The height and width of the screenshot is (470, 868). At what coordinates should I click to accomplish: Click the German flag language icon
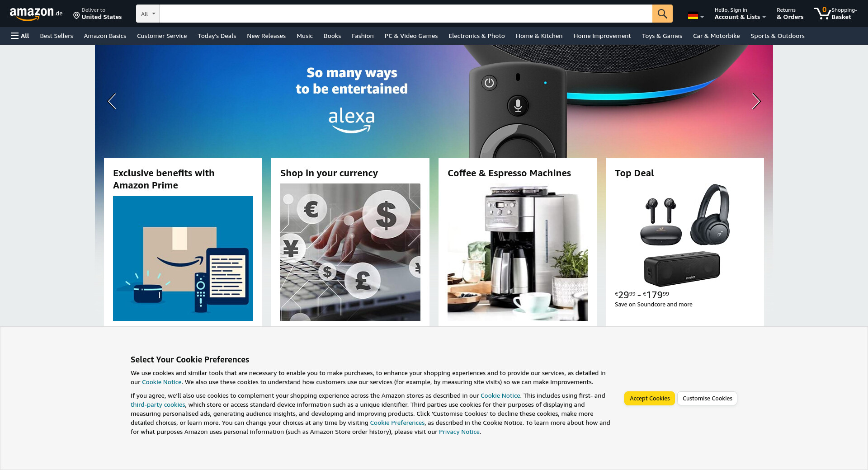(693, 16)
